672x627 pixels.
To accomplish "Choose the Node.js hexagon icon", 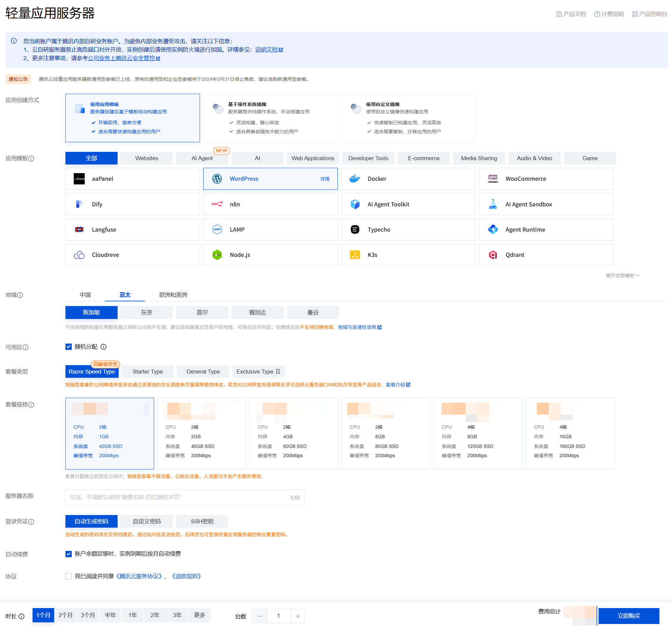I will pos(217,255).
